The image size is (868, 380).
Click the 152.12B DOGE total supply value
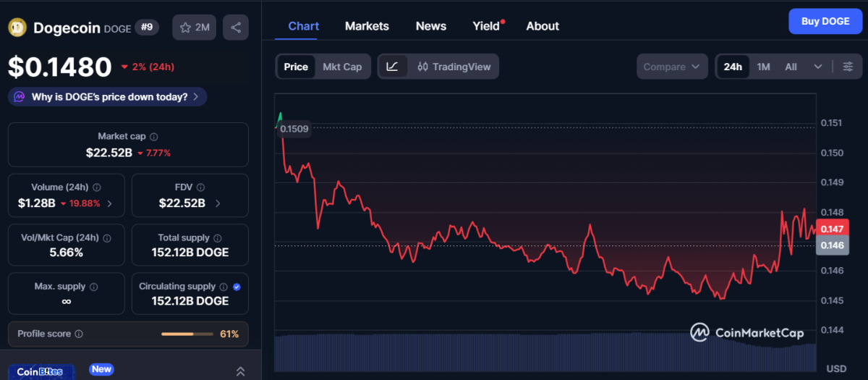coord(190,253)
